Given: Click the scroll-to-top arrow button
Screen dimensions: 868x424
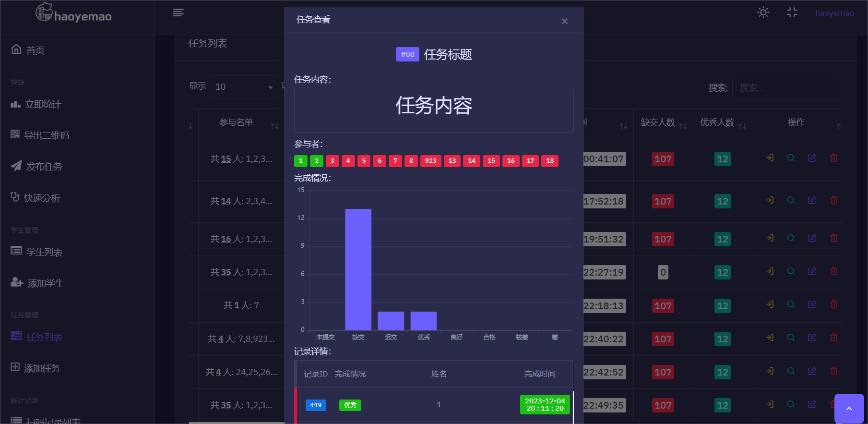Looking at the screenshot, I should 849,408.
